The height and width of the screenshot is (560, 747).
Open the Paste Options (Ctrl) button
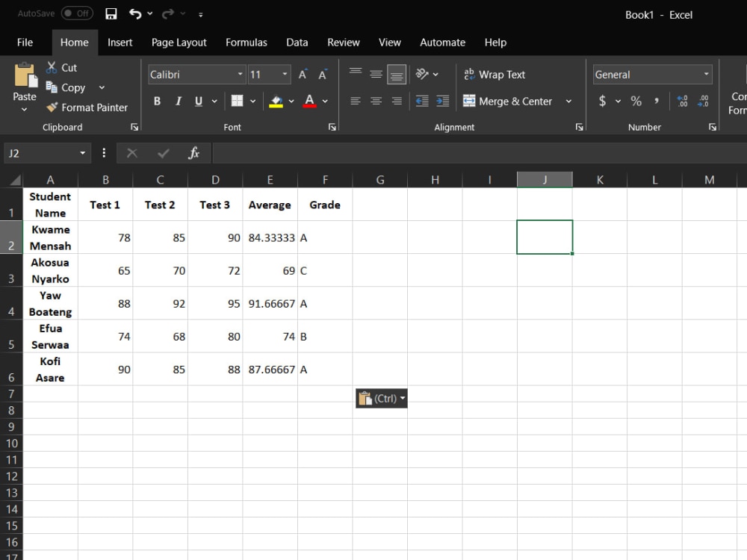(382, 398)
